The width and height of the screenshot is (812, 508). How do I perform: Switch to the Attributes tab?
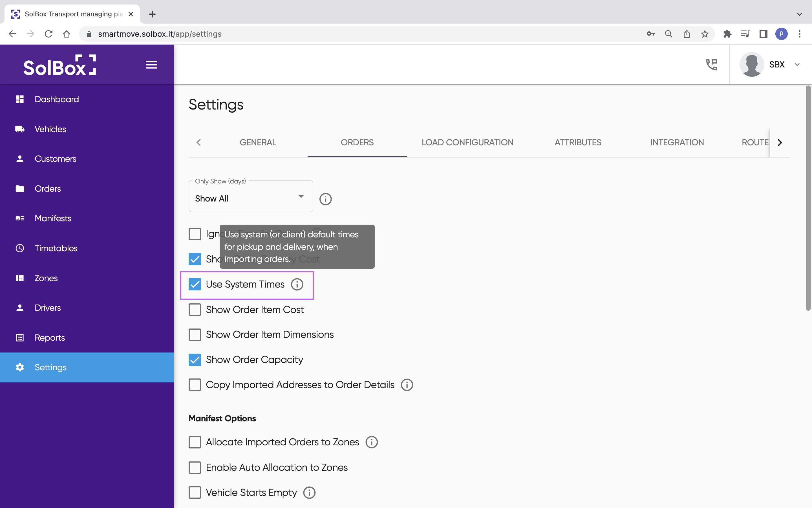(x=578, y=143)
